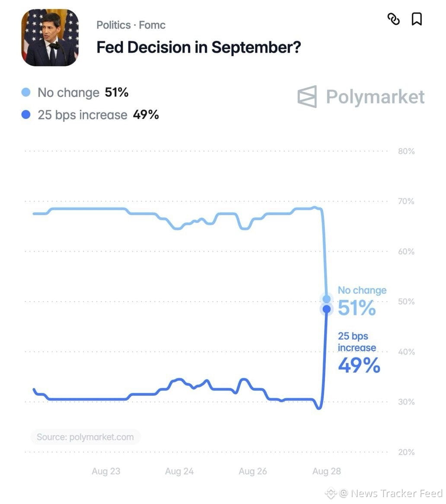The image size is (446, 504).
Task: Open the Politics category link
Action: click(114, 25)
